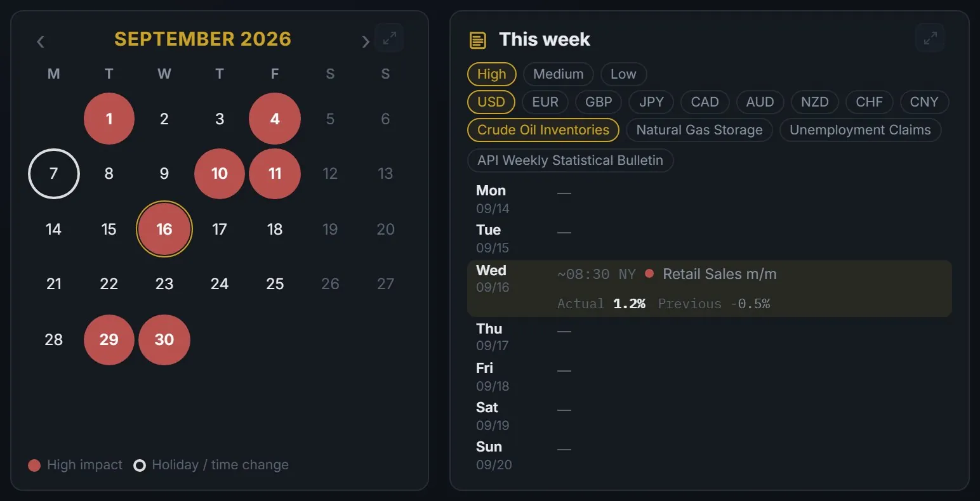
Task: Toggle Crude Oil Inventories event filter
Action: click(x=543, y=130)
